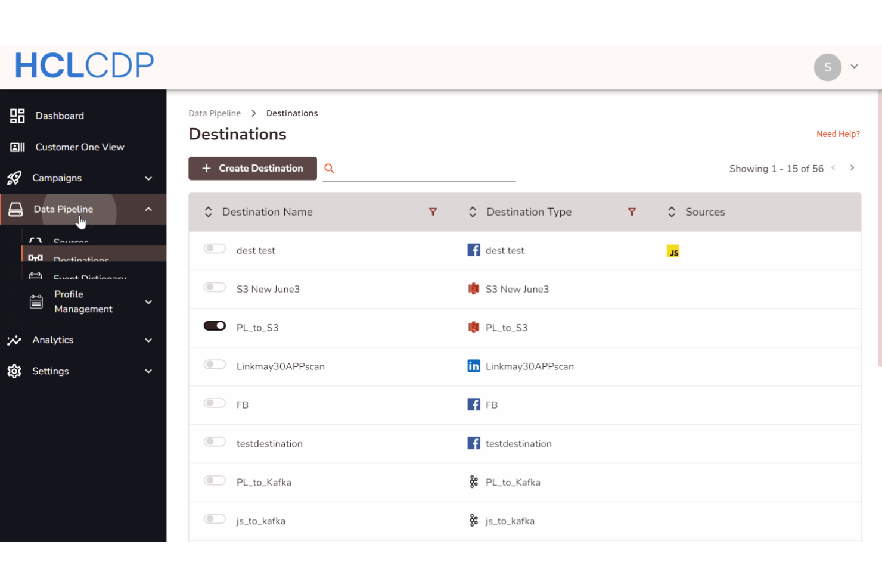Open the Dashboard menu item
This screenshot has height=588, width=882.
tap(60, 115)
